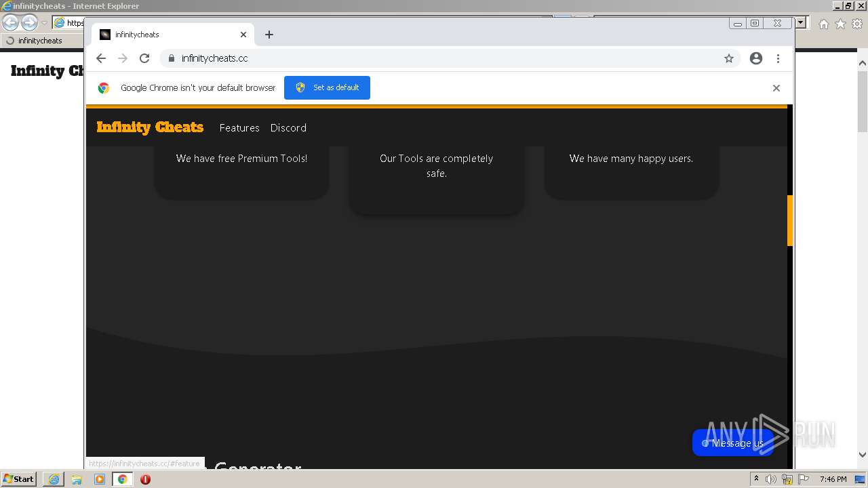
Task: Open the Infinity Cheats logo link
Action: [150, 127]
